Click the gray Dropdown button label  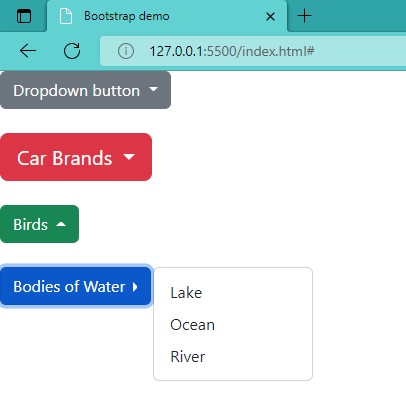(x=77, y=91)
